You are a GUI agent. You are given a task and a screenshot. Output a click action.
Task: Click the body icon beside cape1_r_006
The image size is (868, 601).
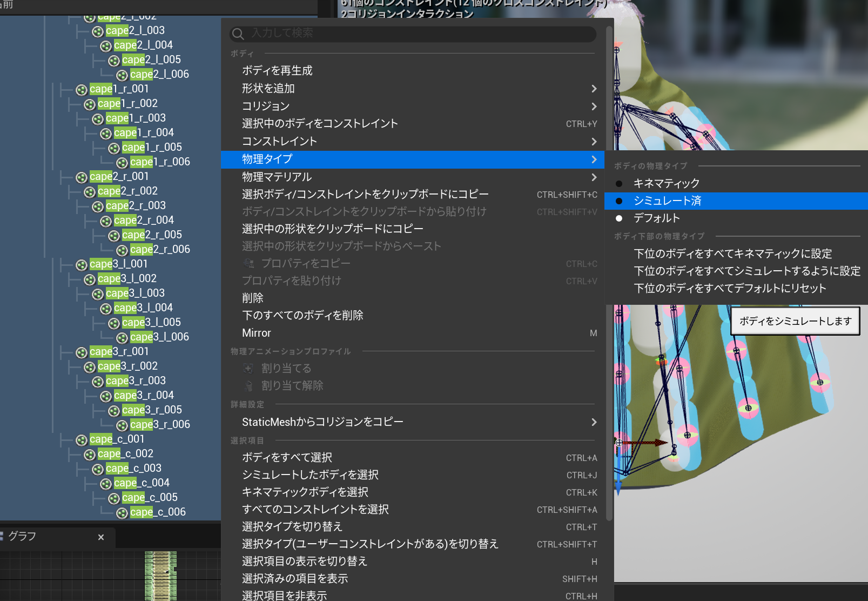[x=122, y=163]
